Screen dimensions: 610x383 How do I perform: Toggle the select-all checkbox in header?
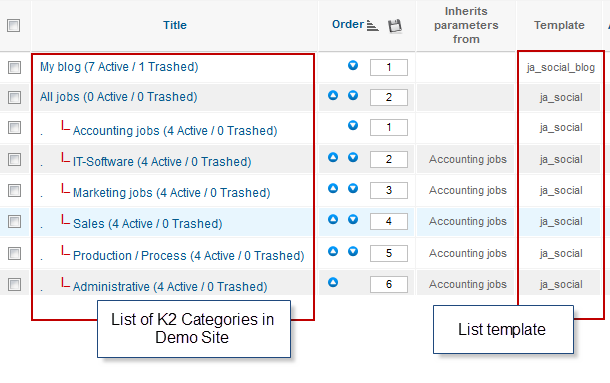coord(14,26)
